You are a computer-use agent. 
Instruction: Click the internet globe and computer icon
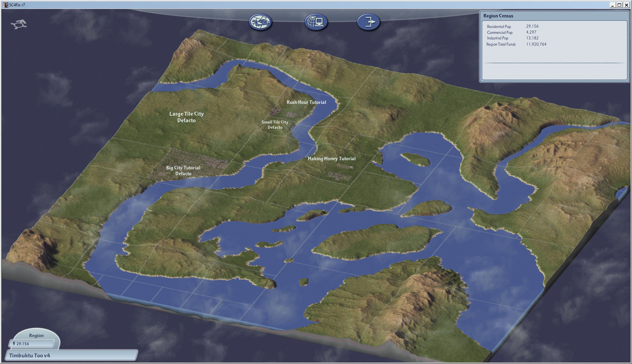(x=316, y=22)
